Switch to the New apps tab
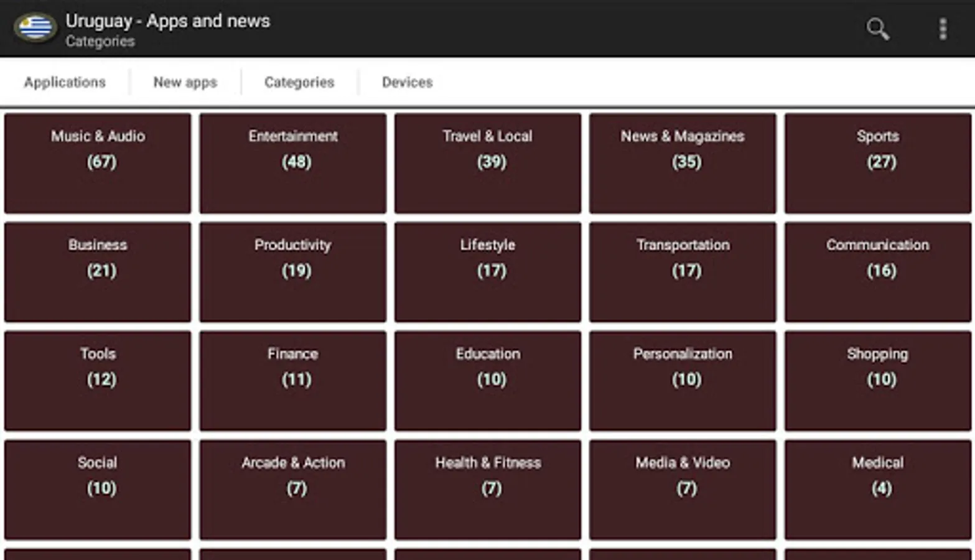Screen dimensions: 975x560 [185, 82]
